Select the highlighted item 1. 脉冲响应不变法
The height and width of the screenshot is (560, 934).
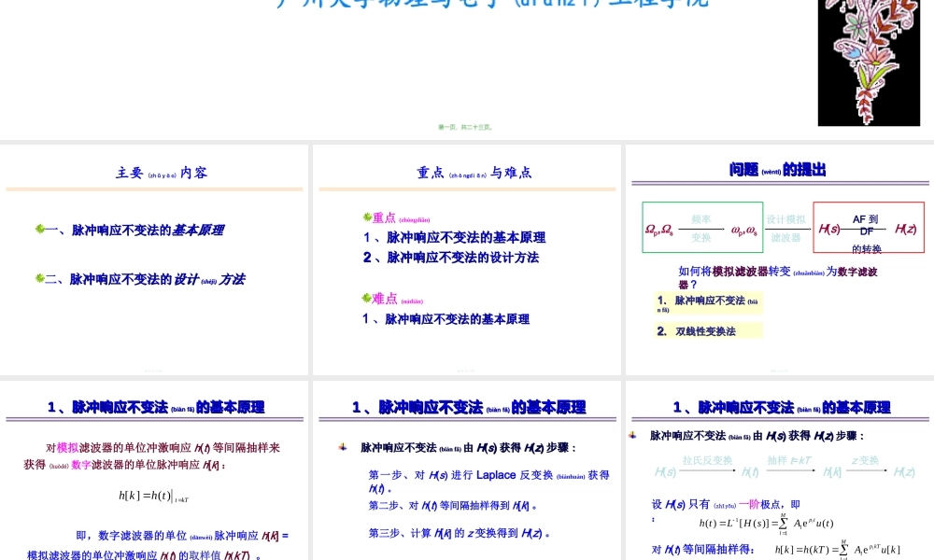coord(707,302)
